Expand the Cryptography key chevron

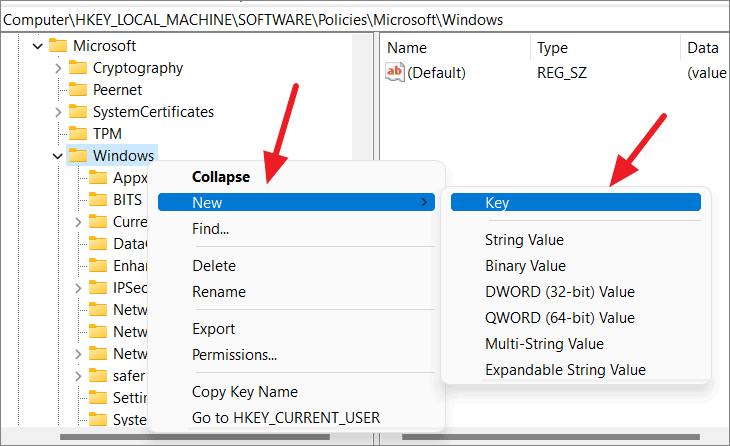tap(58, 68)
